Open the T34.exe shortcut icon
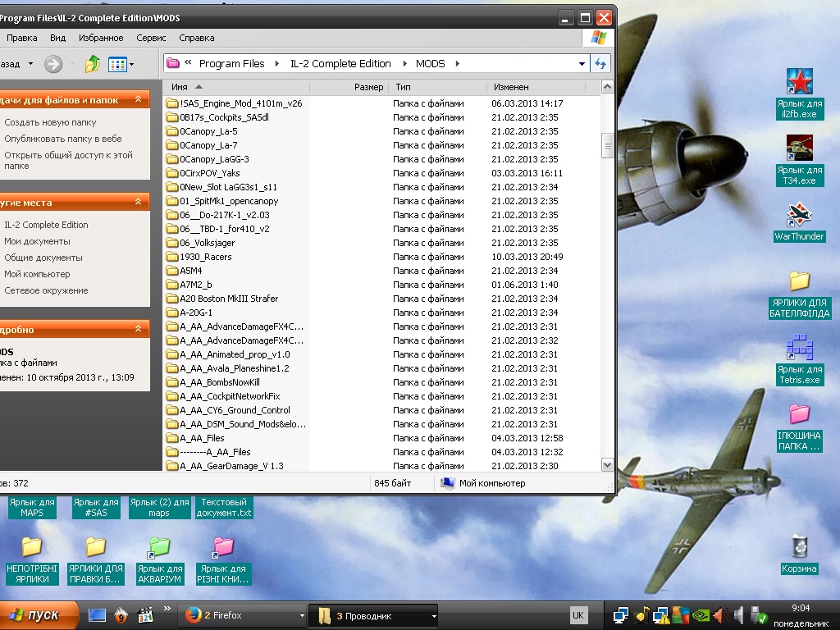The image size is (840, 630). pos(799,148)
